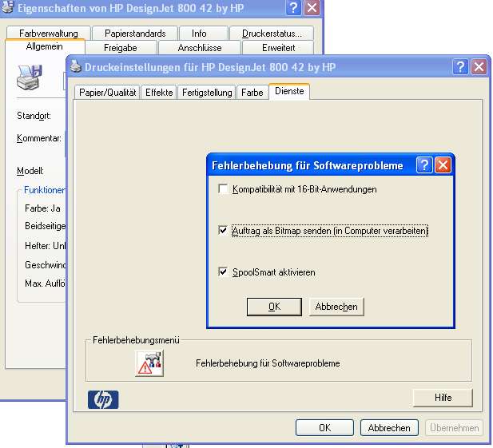Image resolution: width=493 pixels, height=448 pixels.
Task: Click the help question mark in Druckeinstellungen window
Action: 460,67
